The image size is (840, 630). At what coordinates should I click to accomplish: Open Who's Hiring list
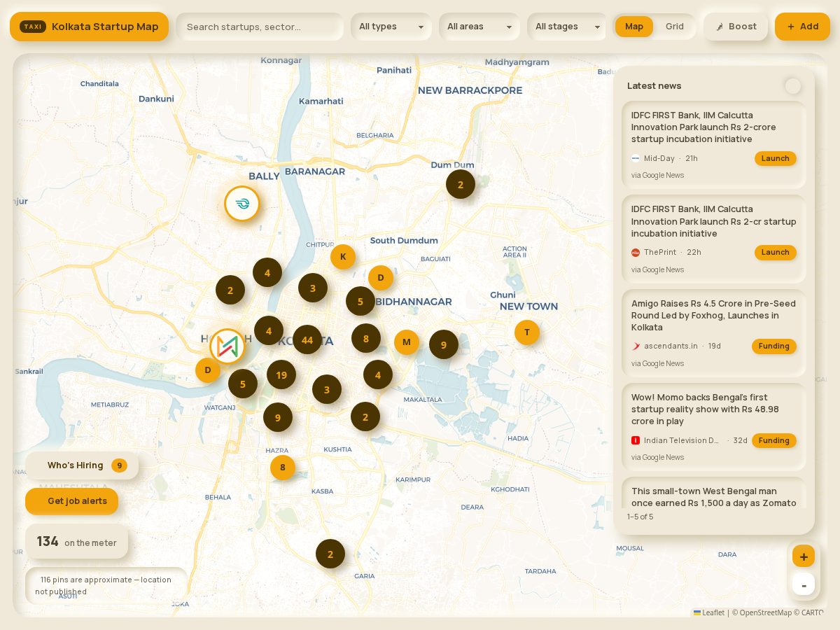click(x=82, y=465)
